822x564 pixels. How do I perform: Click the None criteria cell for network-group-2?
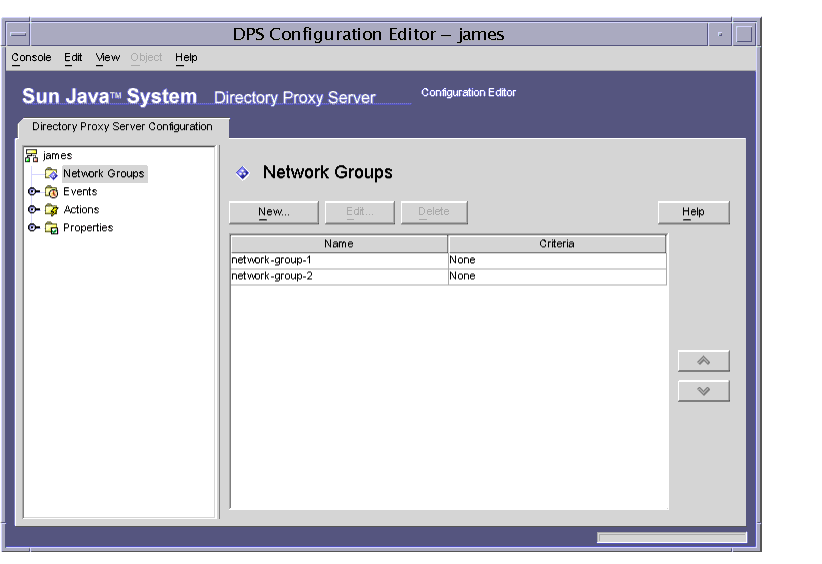[x=557, y=277]
